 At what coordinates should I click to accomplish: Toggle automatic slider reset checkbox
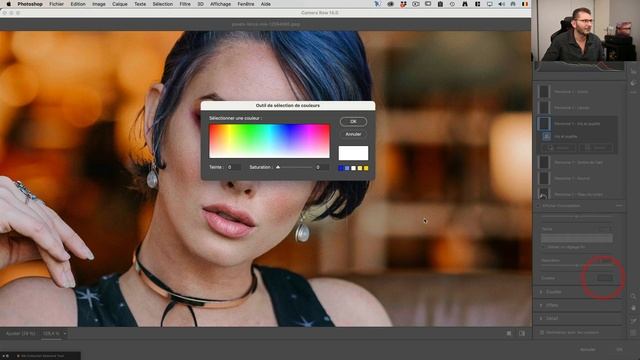click(542, 333)
